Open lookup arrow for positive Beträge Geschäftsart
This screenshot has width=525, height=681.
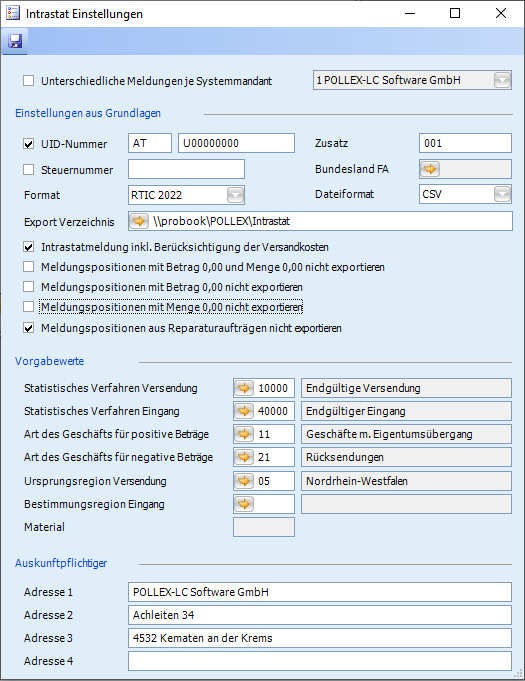(x=244, y=434)
